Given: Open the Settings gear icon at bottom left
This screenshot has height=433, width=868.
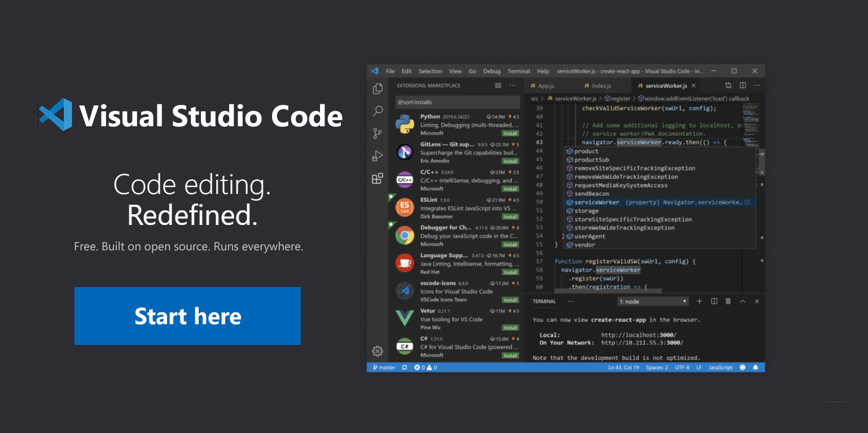Looking at the screenshot, I should pyautogui.click(x=378, y=351).
